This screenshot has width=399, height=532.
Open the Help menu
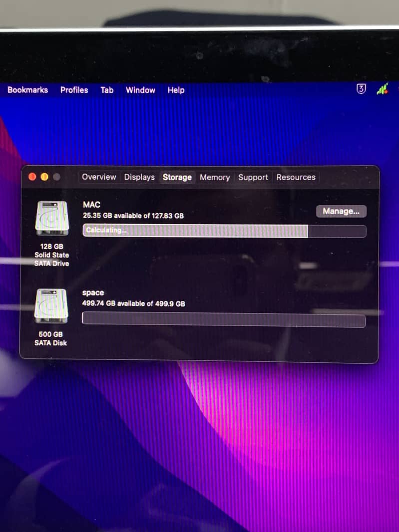(176, 90)
